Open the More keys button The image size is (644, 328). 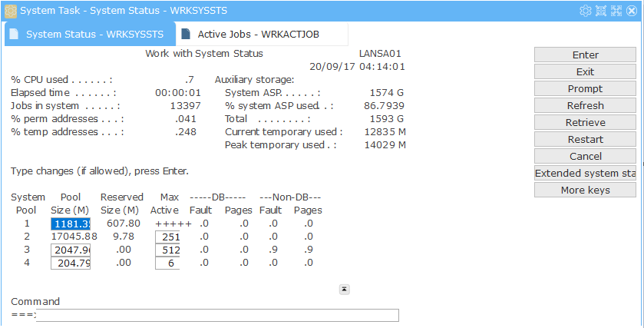(x=585, y=191)
